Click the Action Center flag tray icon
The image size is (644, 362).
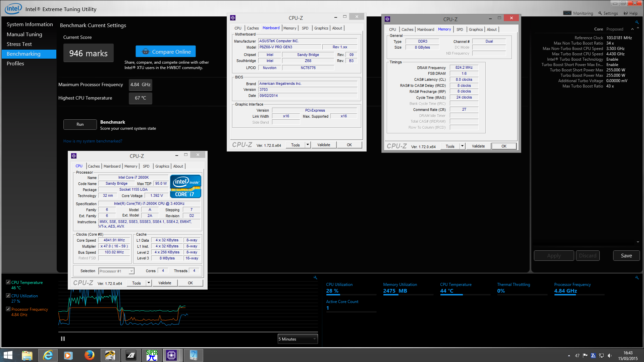coord(585,356)
